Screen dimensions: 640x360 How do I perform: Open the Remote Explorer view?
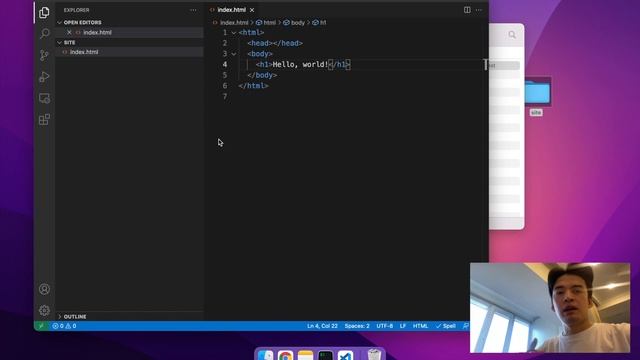44,98
